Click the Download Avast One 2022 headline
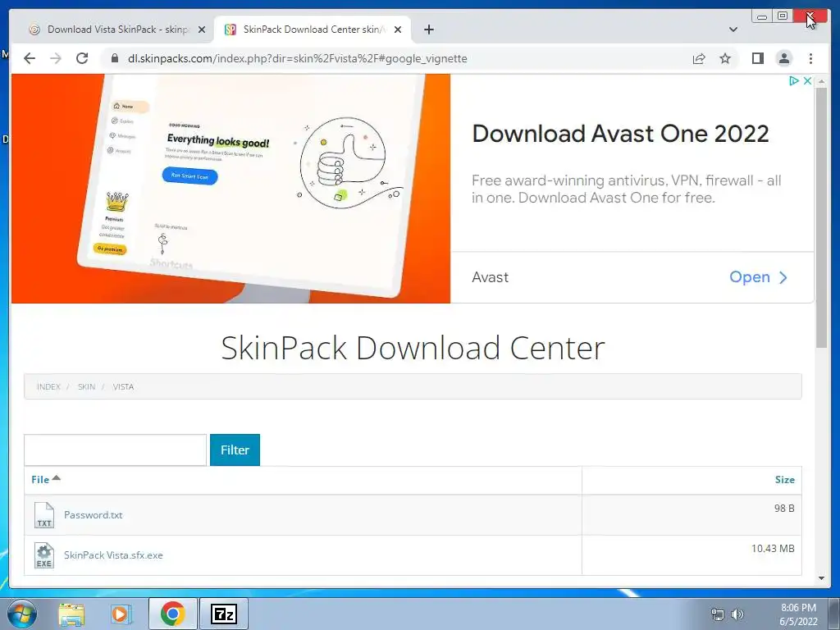This screenshot has height=630, width=840. pos(620,134)
